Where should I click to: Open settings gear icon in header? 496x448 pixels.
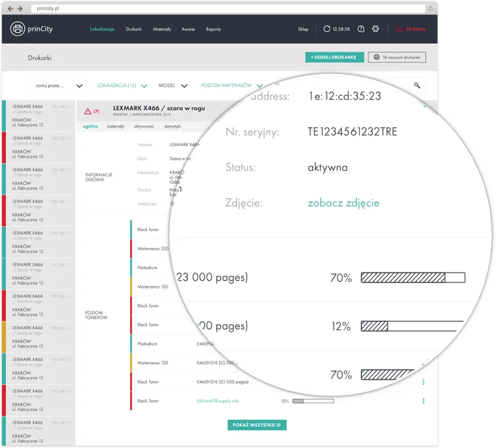tap(376, 29)
